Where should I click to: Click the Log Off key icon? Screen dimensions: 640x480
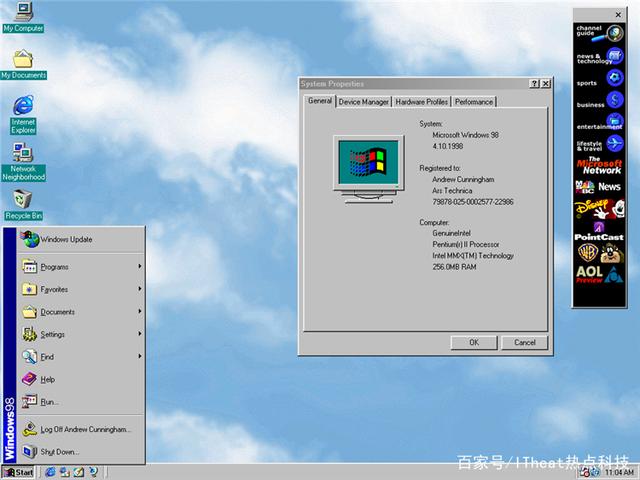pyautogui.click(x=29, y=429)
